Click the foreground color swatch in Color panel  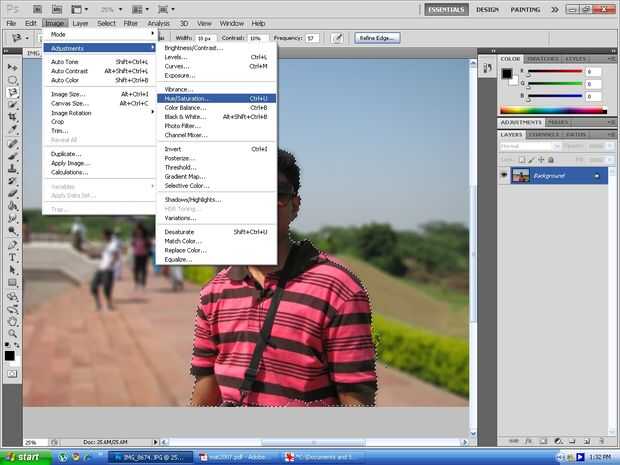[x=507, y=74]
